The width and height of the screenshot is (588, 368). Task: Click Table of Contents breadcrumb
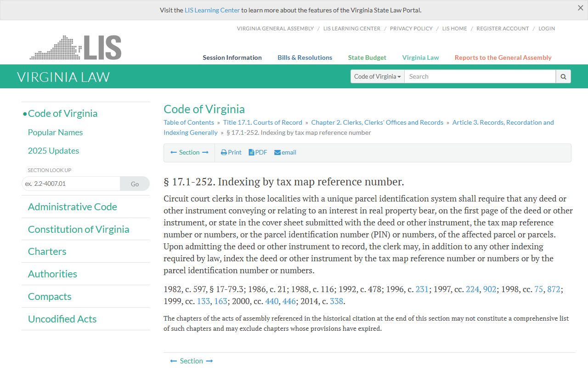pyautogui.click(x=189, y=122)
